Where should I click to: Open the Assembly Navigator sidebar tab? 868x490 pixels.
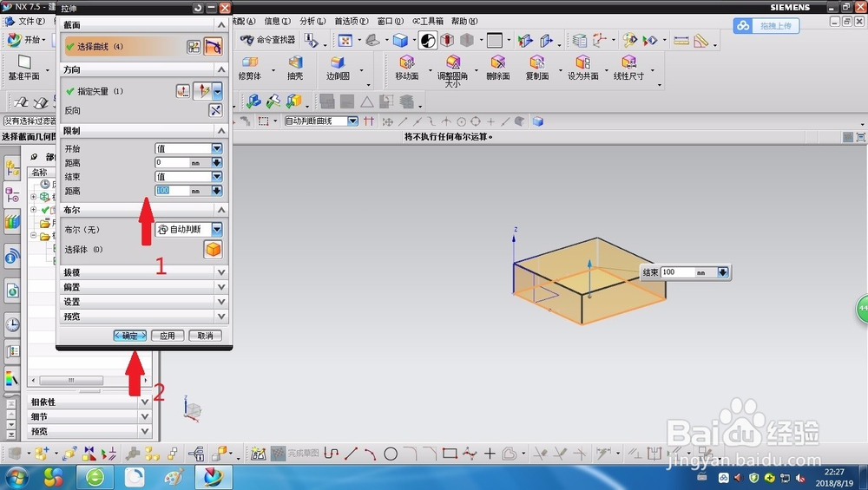12,167
